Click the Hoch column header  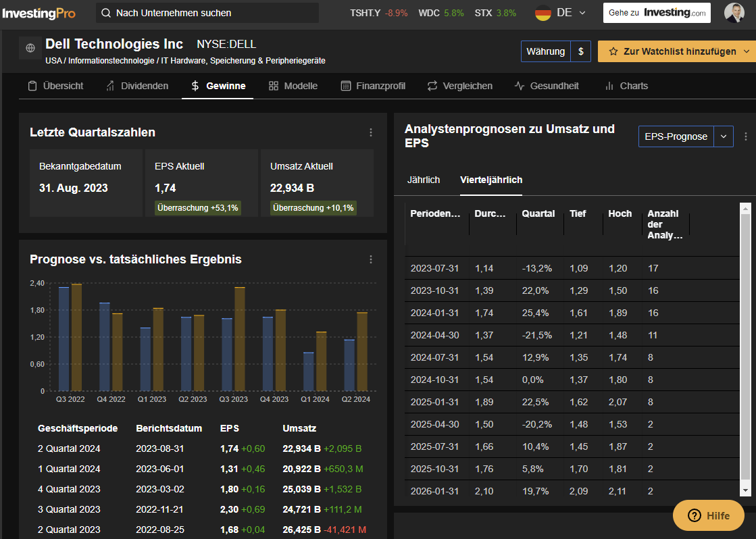pos(620,213)
